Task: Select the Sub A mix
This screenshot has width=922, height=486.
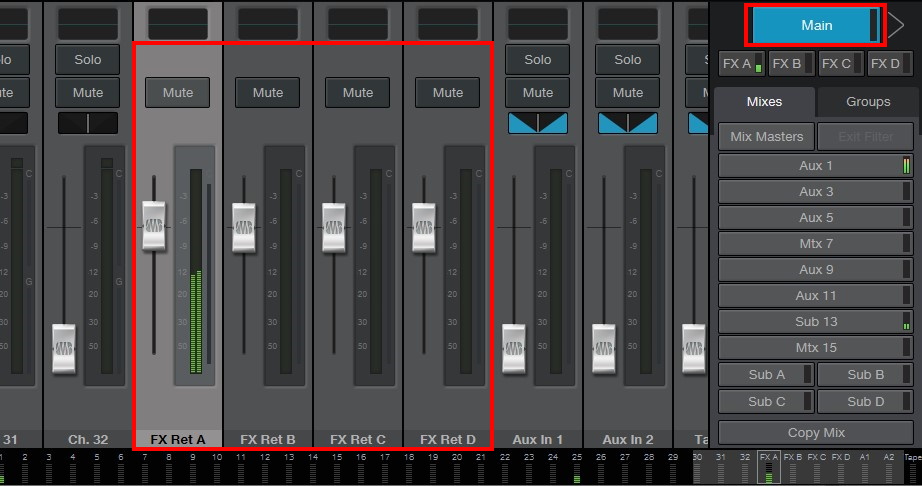Action: coord(766,374)
